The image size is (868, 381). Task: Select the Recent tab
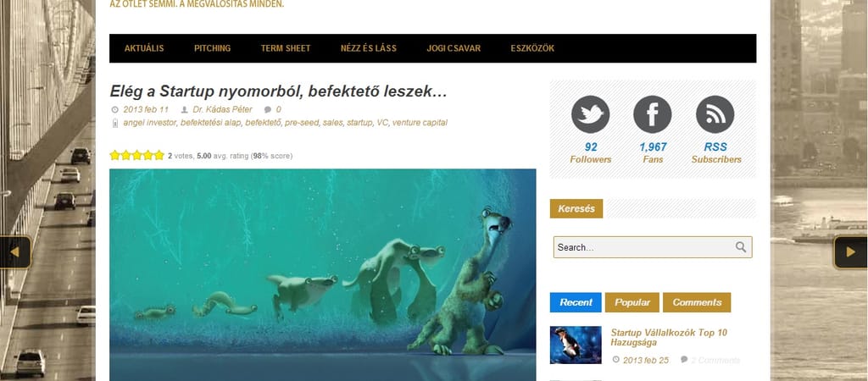pyautogui.click(x=576, y=302)
